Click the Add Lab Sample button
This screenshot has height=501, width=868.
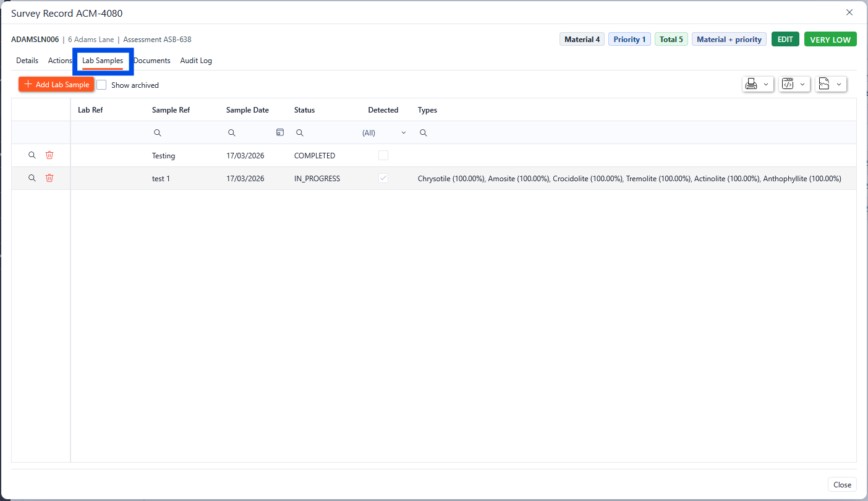56,85
